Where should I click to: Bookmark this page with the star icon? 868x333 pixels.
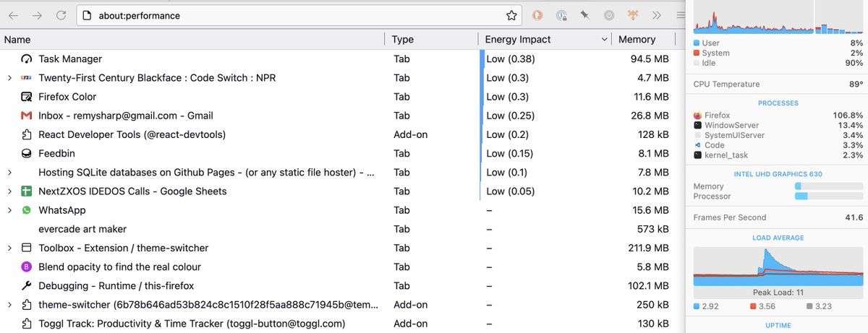click(511, 15)
